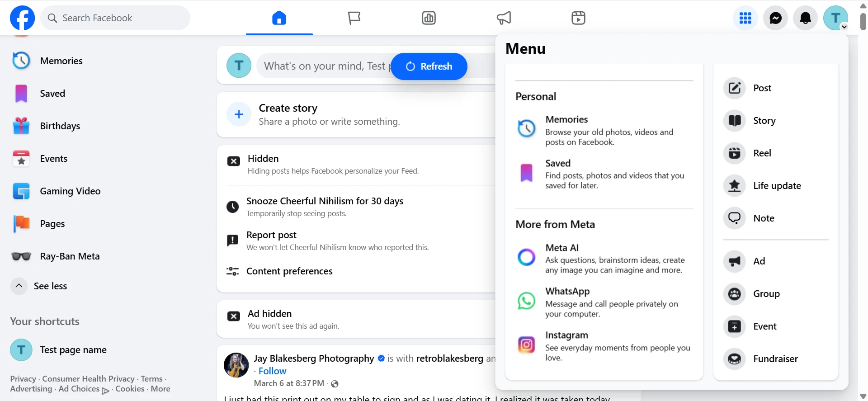
Task: Open Messenger chat icon
Action: (775, 18)
